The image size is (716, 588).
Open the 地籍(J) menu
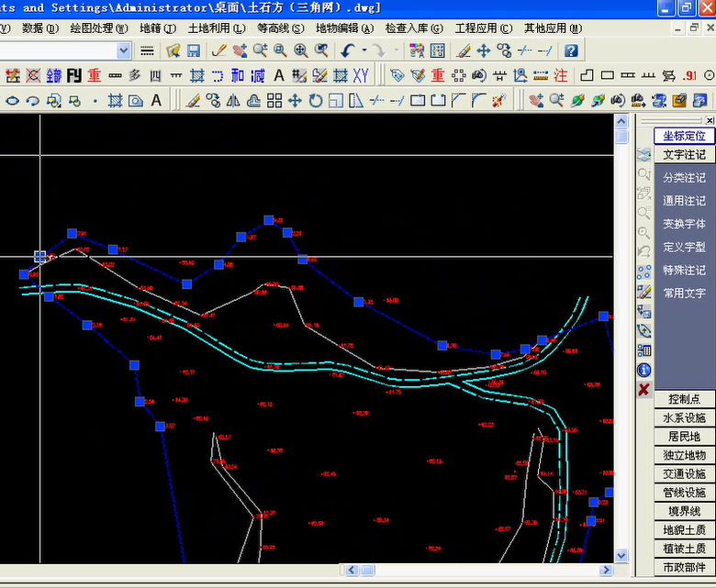point(158,28)
